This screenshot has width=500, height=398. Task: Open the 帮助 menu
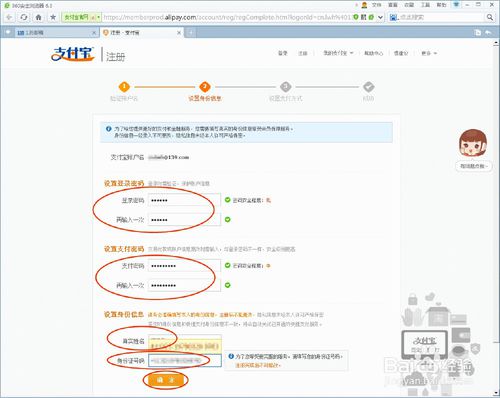(x=441, y=5)
